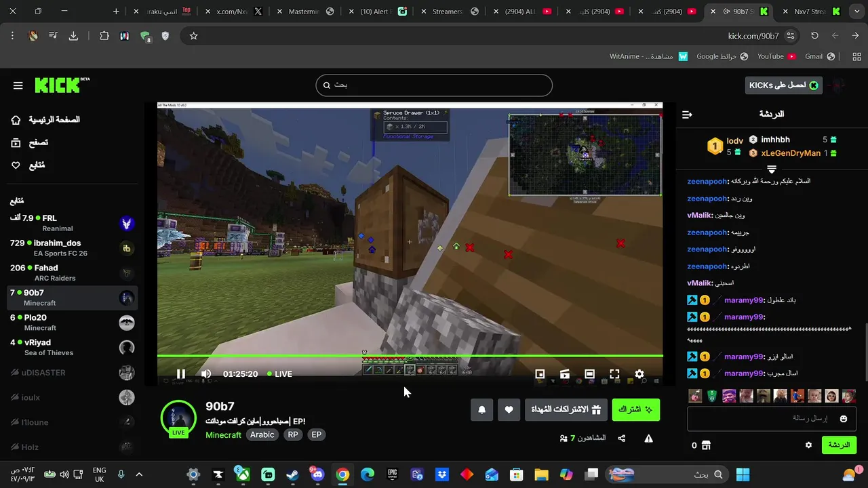Select the Streamers browser tab
This screenshot has height=488, width=868.
449,12
